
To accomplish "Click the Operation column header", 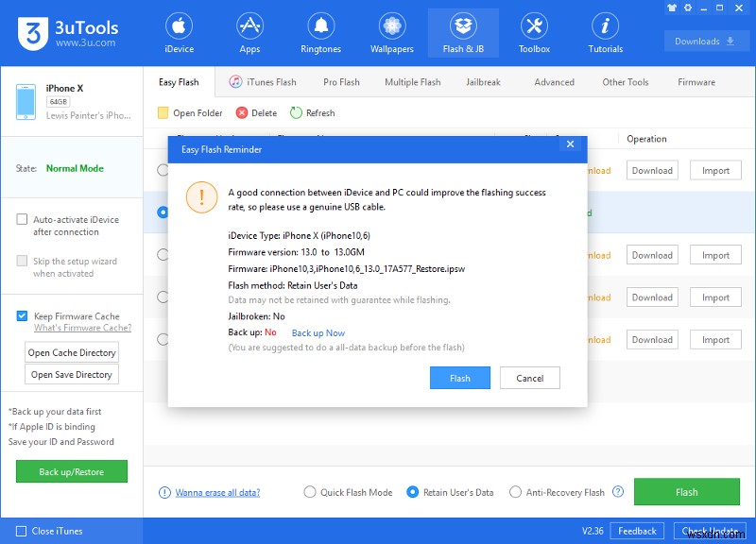I will click(x=646, y=139).
